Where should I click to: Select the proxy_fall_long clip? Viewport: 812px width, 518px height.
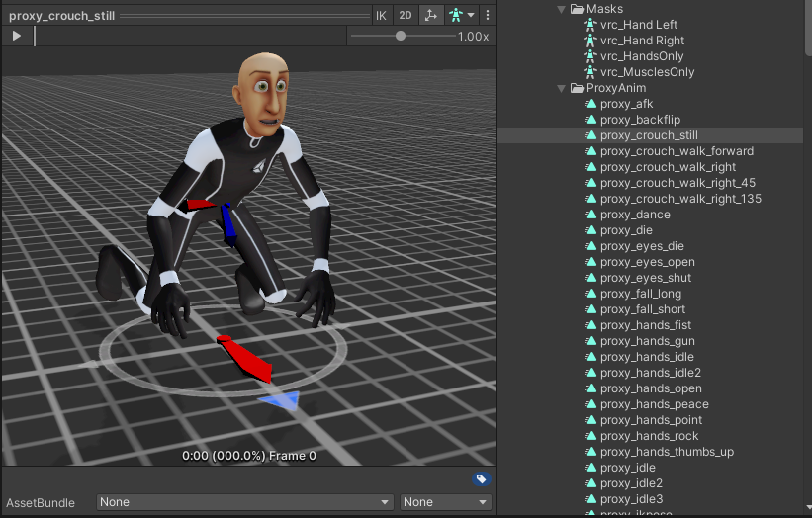tap(641, 294)
